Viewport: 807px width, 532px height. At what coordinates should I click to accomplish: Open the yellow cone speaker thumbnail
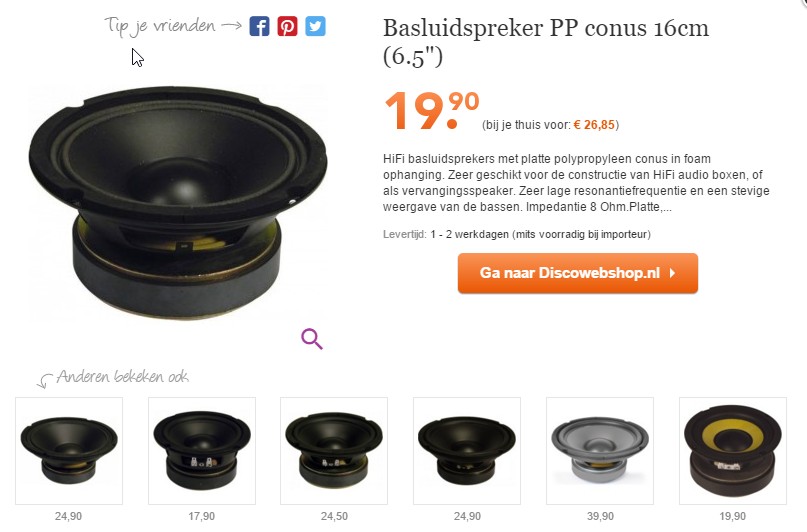pos(733,451)
